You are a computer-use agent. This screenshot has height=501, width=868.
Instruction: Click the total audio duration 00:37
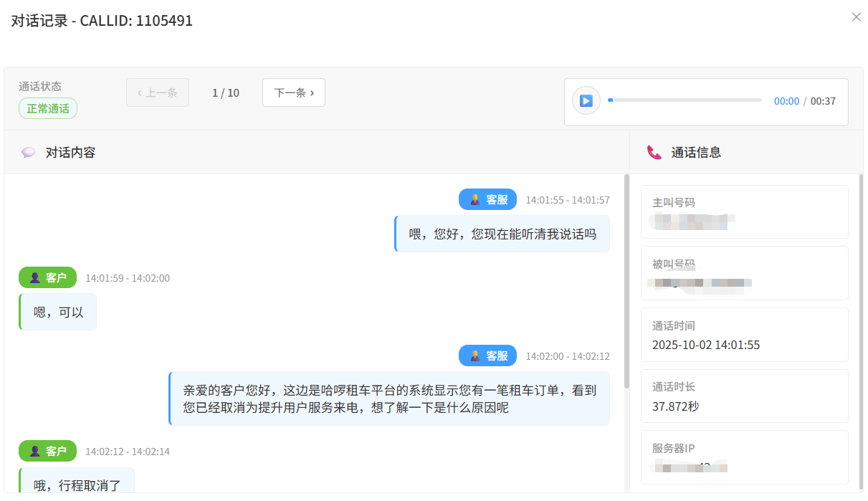pos(823,101)
